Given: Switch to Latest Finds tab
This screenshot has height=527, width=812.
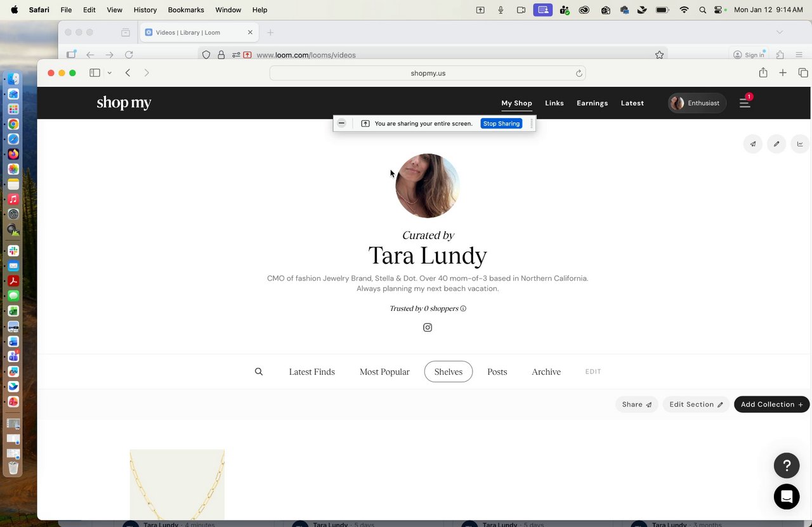Looking at the screenshot, I should (311, 372).
